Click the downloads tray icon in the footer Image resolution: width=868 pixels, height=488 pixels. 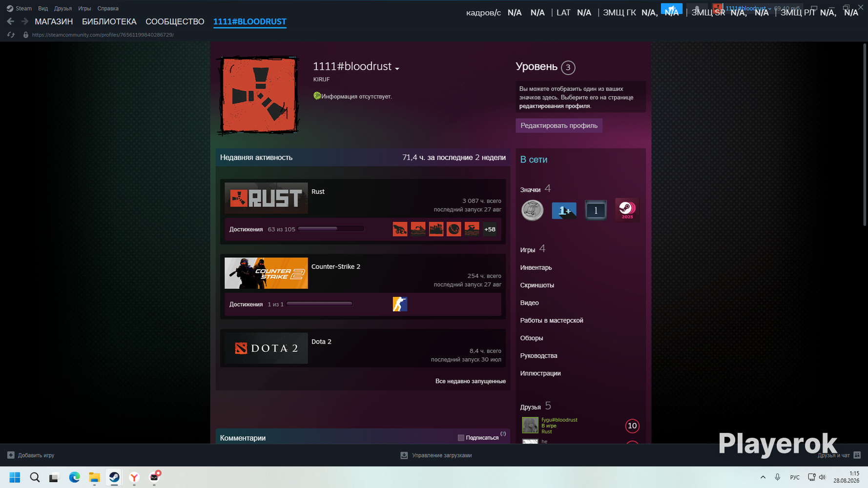[x=404, y=455]
